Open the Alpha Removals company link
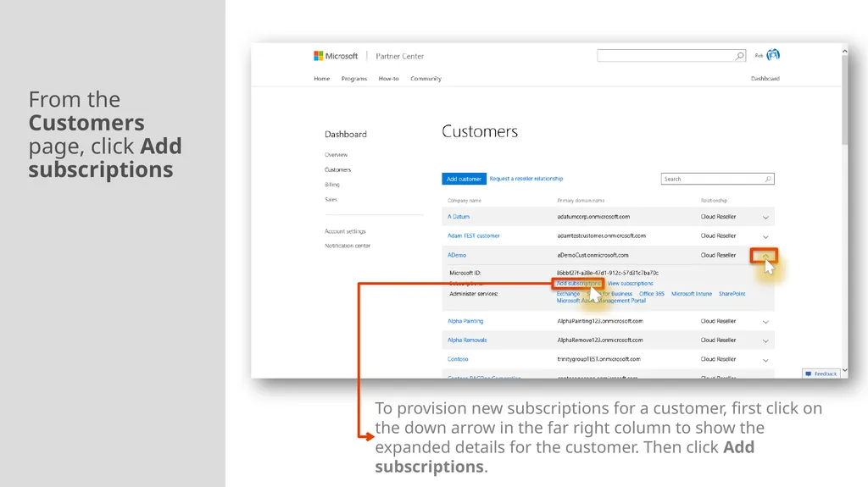 pos(467,340)
